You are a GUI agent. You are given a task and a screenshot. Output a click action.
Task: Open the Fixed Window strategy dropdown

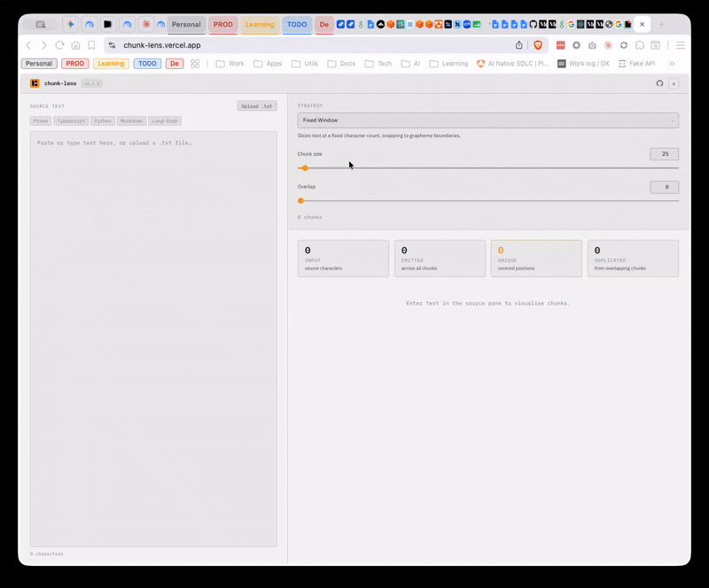click(488, 120)
